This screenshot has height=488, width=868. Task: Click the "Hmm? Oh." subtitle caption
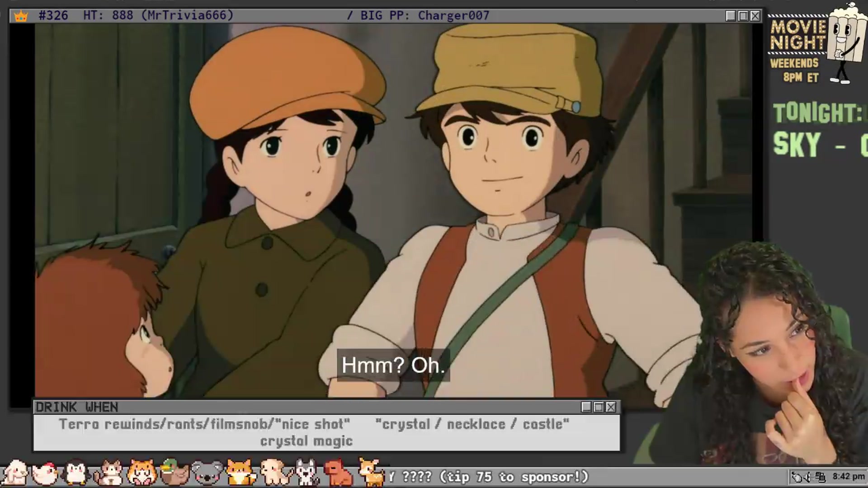[x=393, y=365]
